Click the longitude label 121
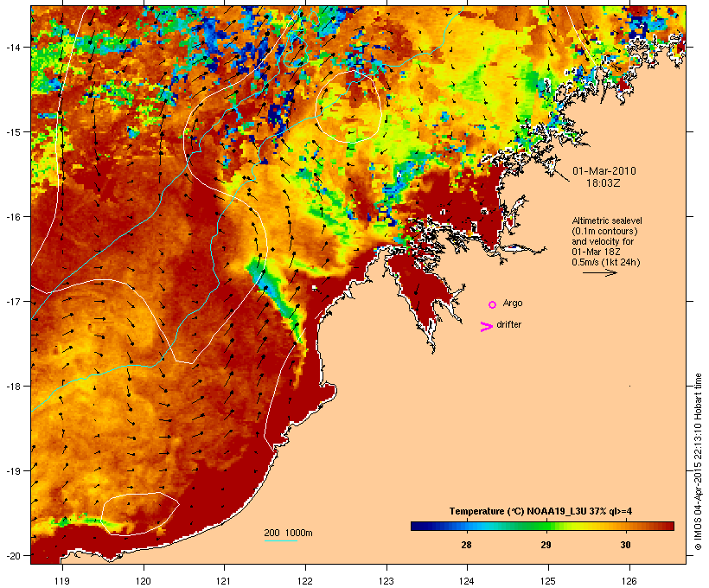 (x=224, y=581)
